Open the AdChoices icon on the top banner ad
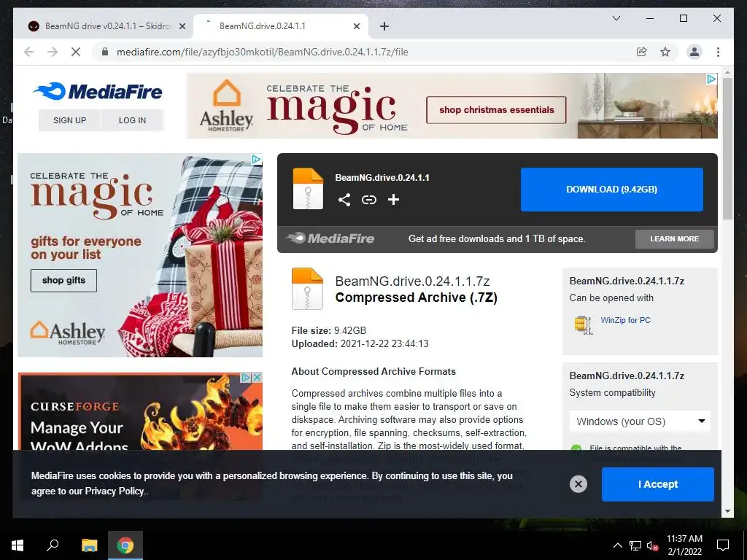The image size is (747, 560). pos(711,79)
